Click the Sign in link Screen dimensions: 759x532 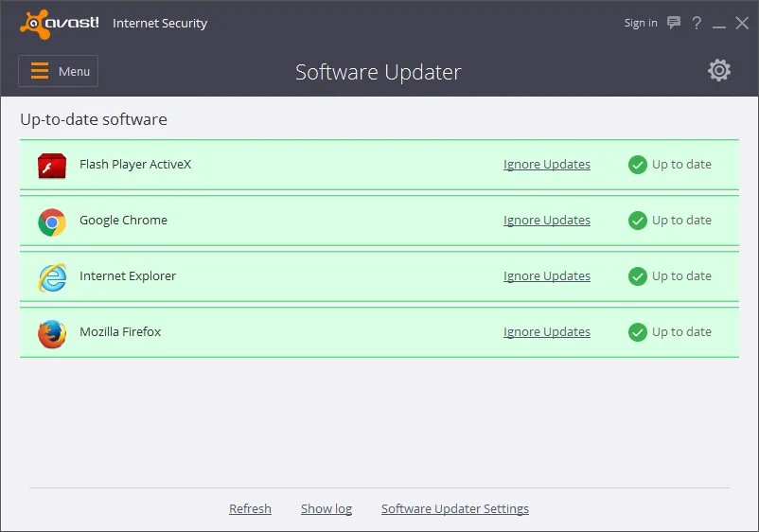641,24
